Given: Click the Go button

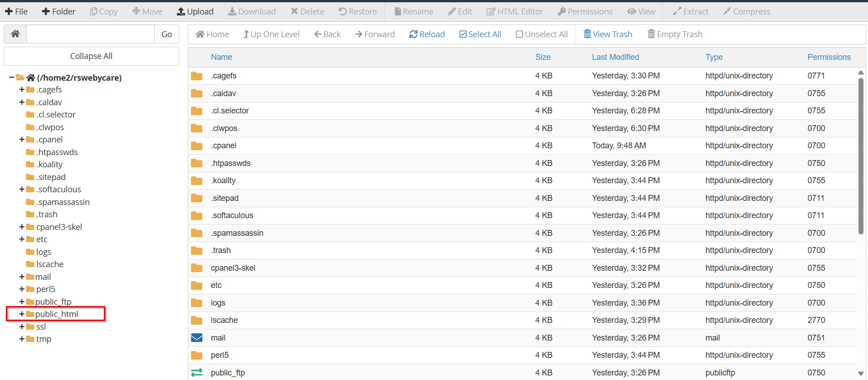Looking at the screenshot, I should pos(167,34).
